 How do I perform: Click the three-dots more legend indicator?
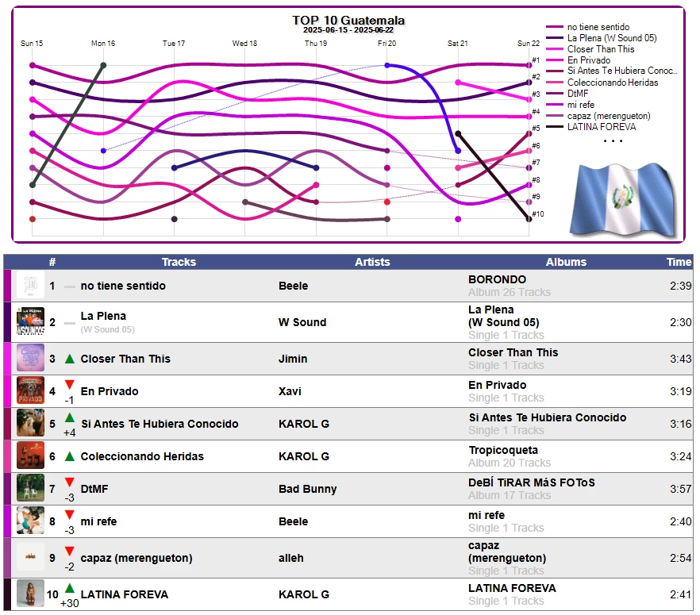pyautogui.click(x=613, y=141)
